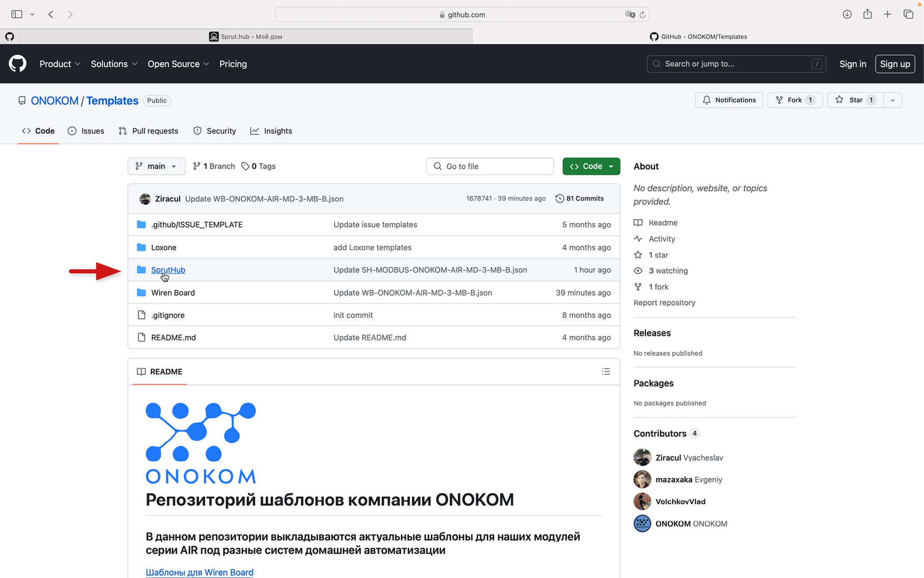Click Ziracul's avatar in Contributors
This screenshot has height=578, width=924.
coord(642,457)
